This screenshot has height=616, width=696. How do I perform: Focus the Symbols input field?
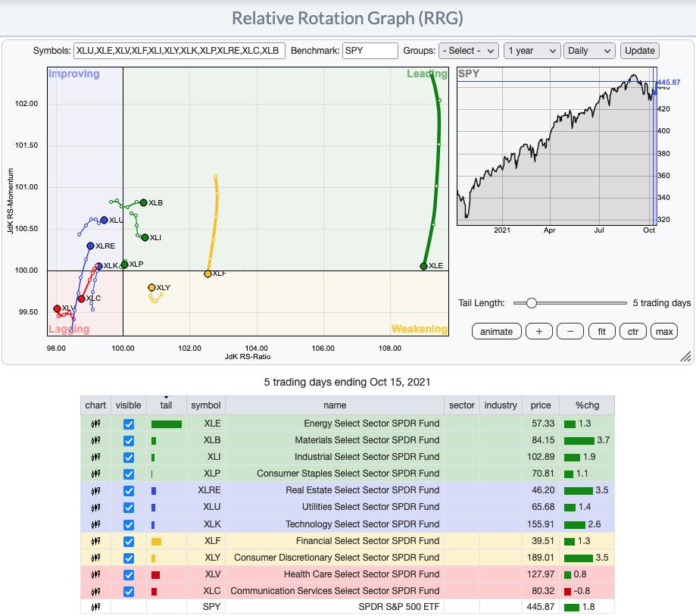point(179,51)
